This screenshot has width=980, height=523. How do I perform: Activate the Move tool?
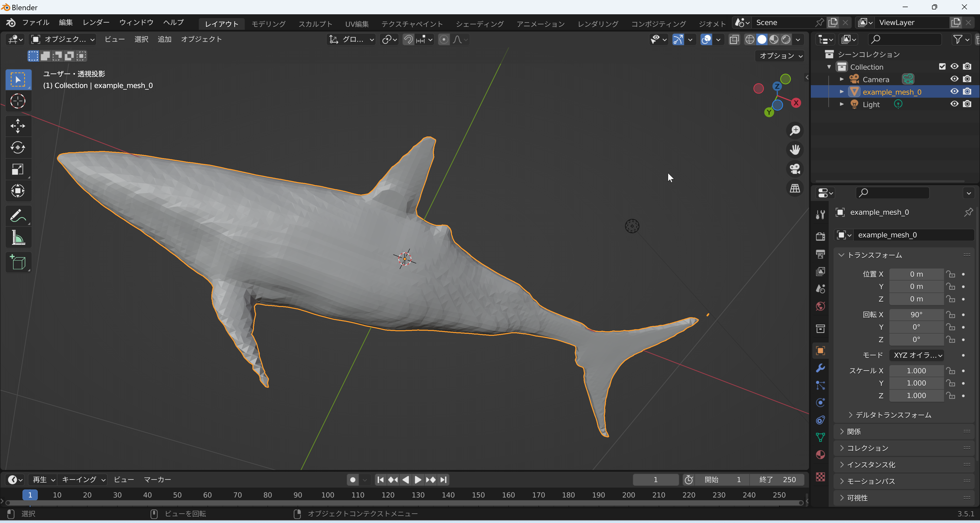tap(18, 126)
